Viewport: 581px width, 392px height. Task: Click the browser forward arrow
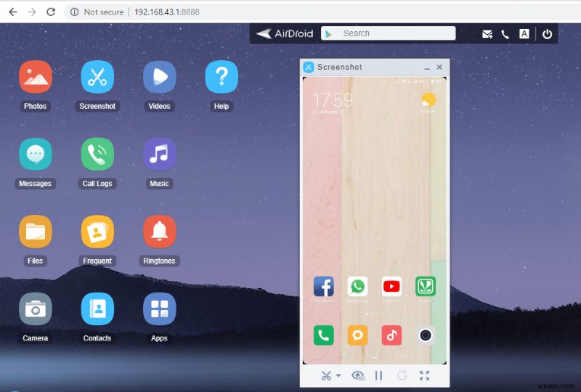[32, 12]
